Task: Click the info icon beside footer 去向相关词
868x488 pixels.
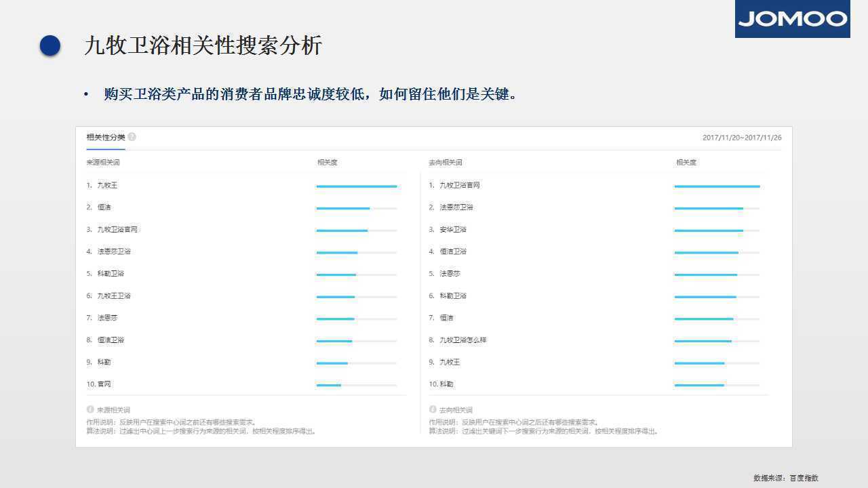Action: 433,409
